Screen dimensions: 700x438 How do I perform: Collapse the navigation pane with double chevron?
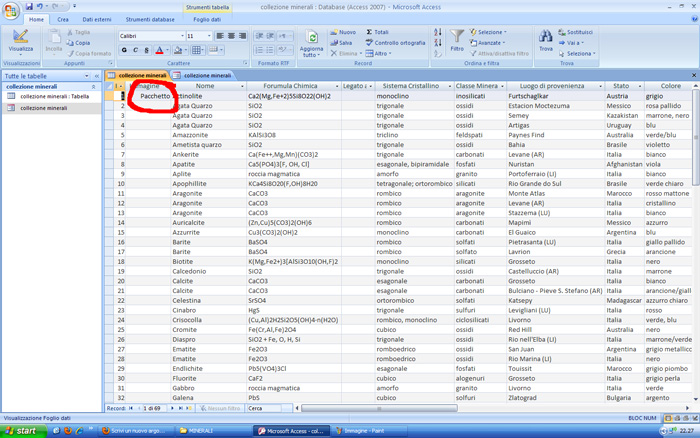[96, 76]
